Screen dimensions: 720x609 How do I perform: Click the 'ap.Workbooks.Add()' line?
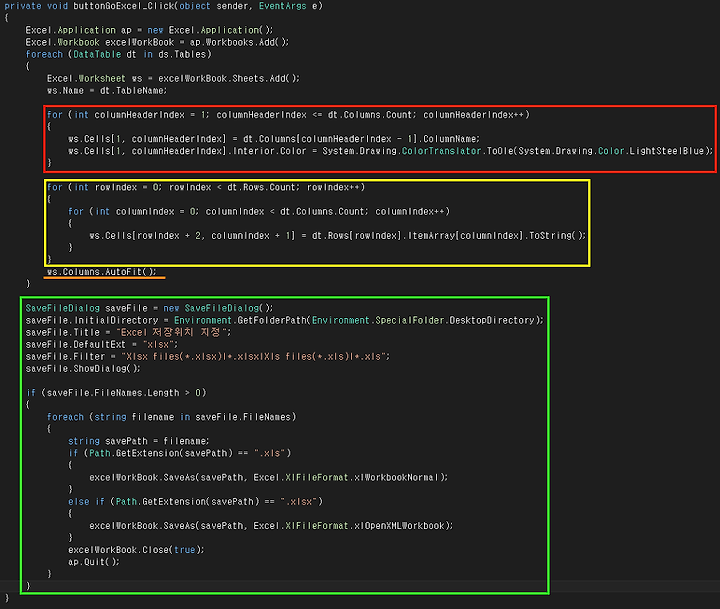(x=157, y=42)
